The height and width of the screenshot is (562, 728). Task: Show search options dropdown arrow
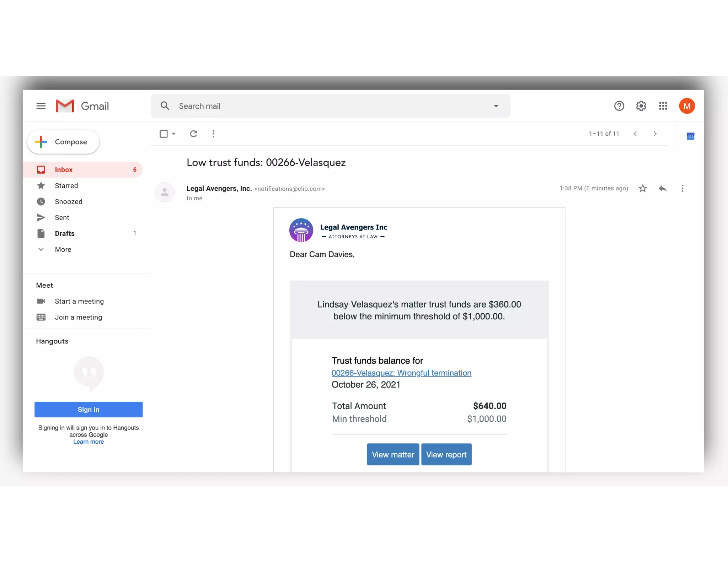point(496,106)
